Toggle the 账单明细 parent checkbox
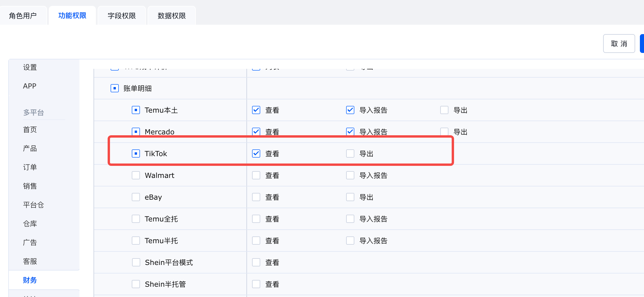The height and width of the screenshot is (297, 644). pos(115,88)
